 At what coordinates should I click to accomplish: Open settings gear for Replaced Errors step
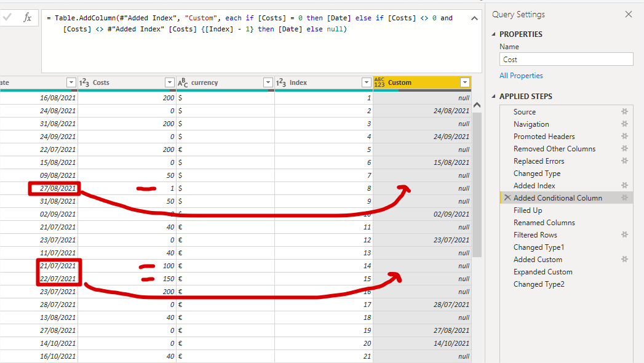(625, 161)
